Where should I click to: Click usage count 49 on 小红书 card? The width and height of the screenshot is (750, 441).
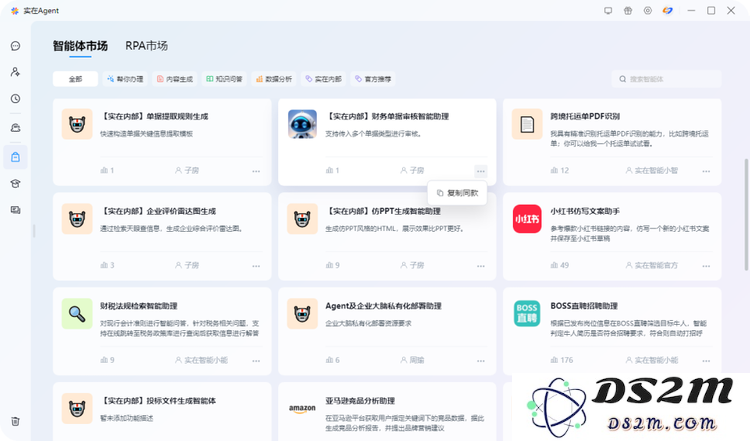point(560,265)
